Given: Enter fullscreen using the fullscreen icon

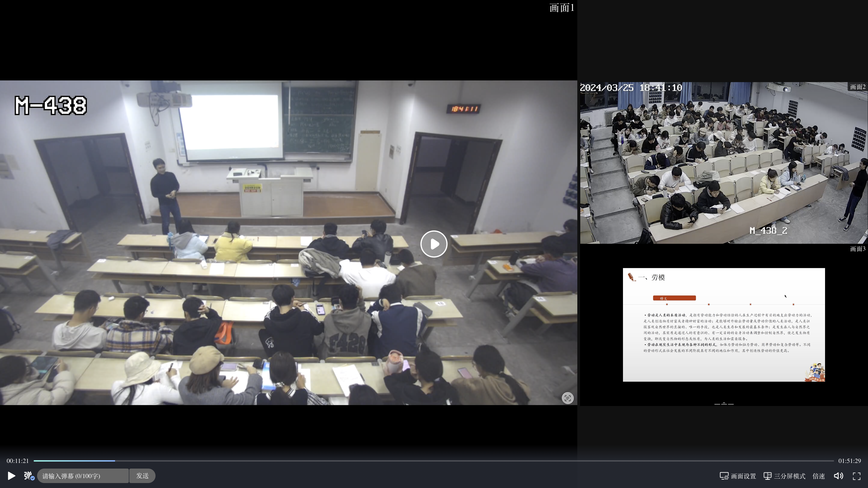Looking at the screenshot, I should (856, 476).
